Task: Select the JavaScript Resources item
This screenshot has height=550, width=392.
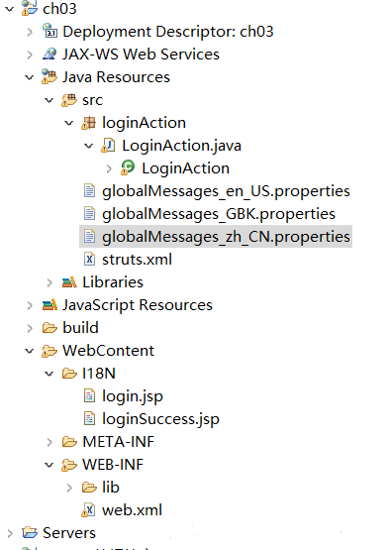Action: pyautogui.click(x=138, y=305)
